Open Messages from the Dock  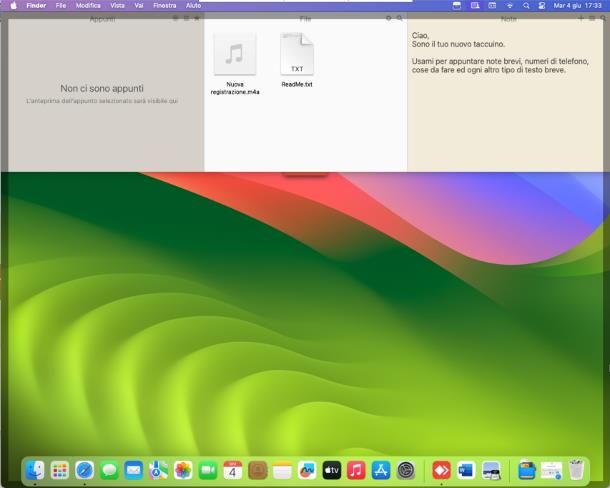(109, 470)
